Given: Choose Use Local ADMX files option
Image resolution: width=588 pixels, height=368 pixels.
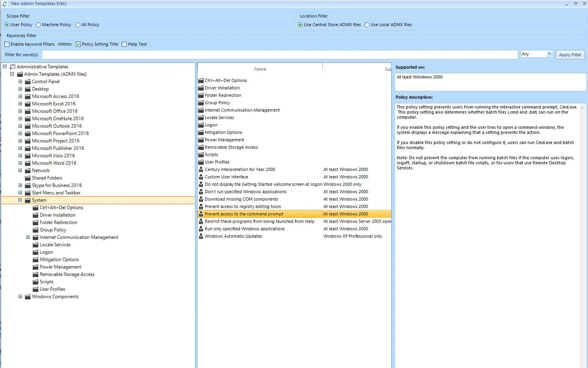Looking at the screenshot, I should point(367,25).
